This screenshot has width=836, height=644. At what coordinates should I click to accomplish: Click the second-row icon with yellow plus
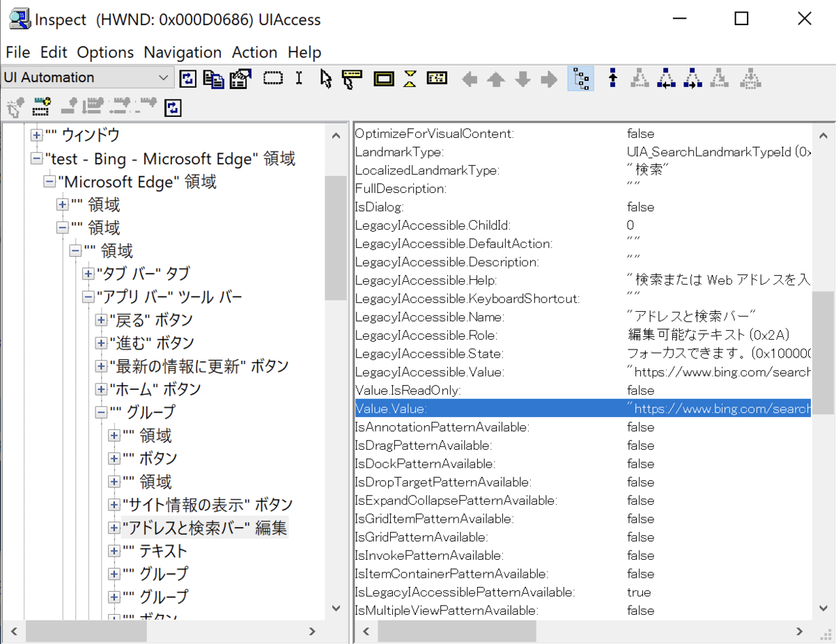pos(41,107)
